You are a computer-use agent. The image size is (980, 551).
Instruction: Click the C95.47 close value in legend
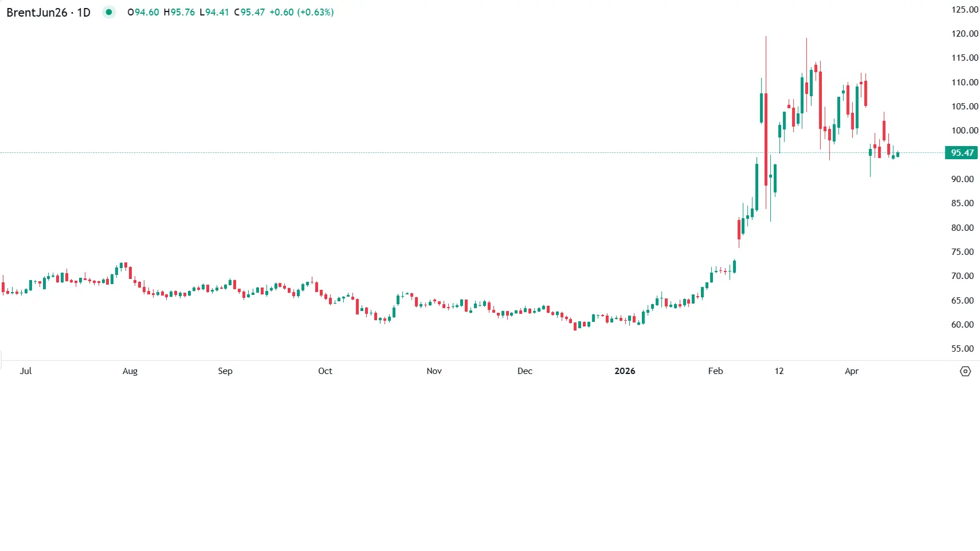tap(249, 12)
